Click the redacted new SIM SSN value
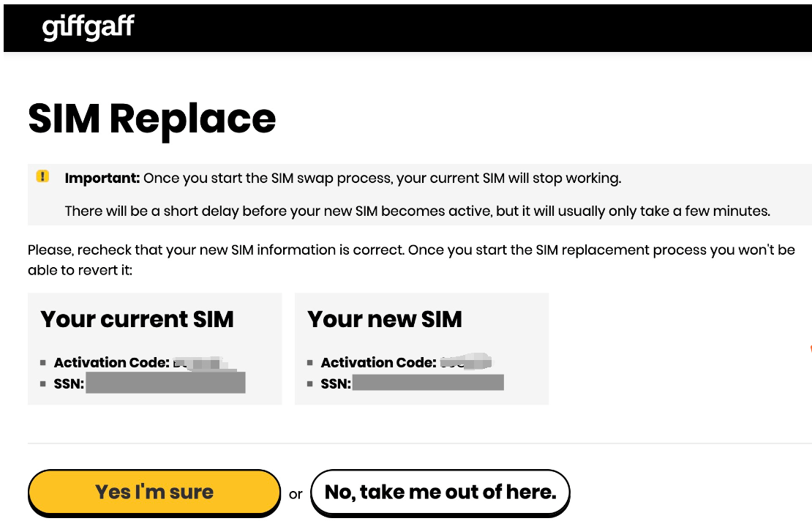812x532 pixels. point(428,382)
